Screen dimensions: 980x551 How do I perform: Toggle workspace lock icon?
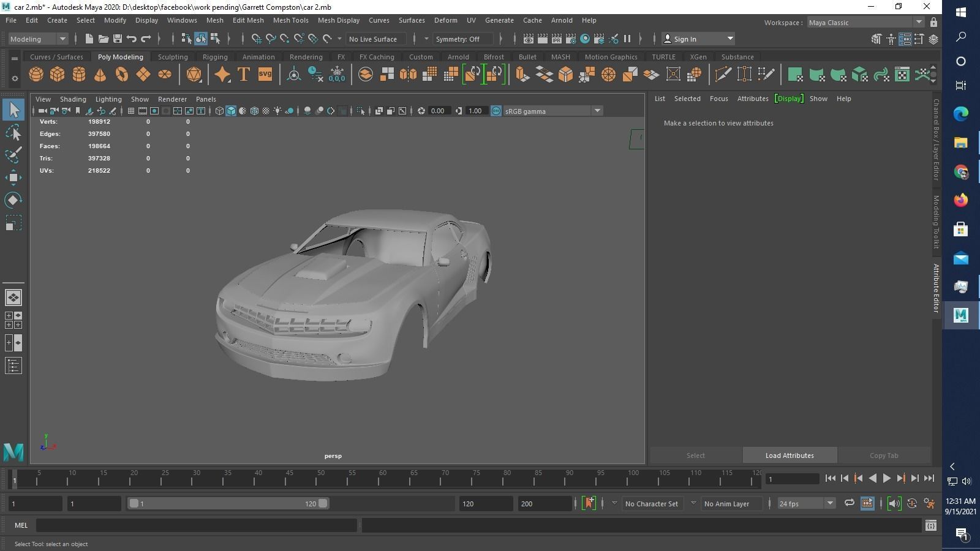click(x=933, y=23)
